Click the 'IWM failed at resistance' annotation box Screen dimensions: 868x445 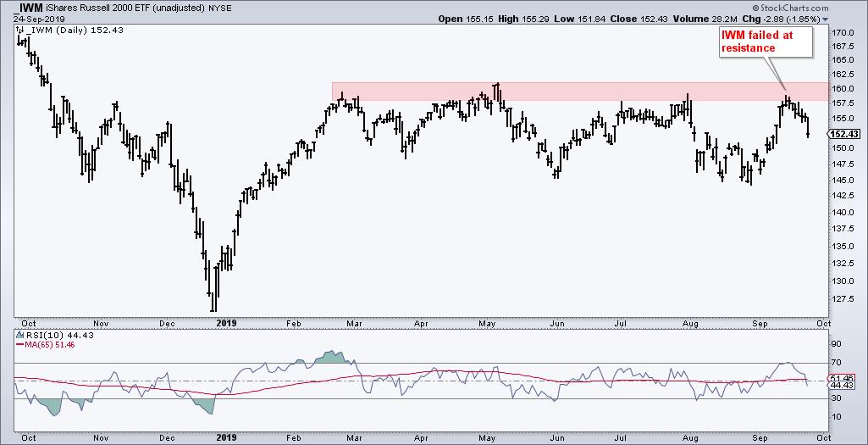point(766,42)
